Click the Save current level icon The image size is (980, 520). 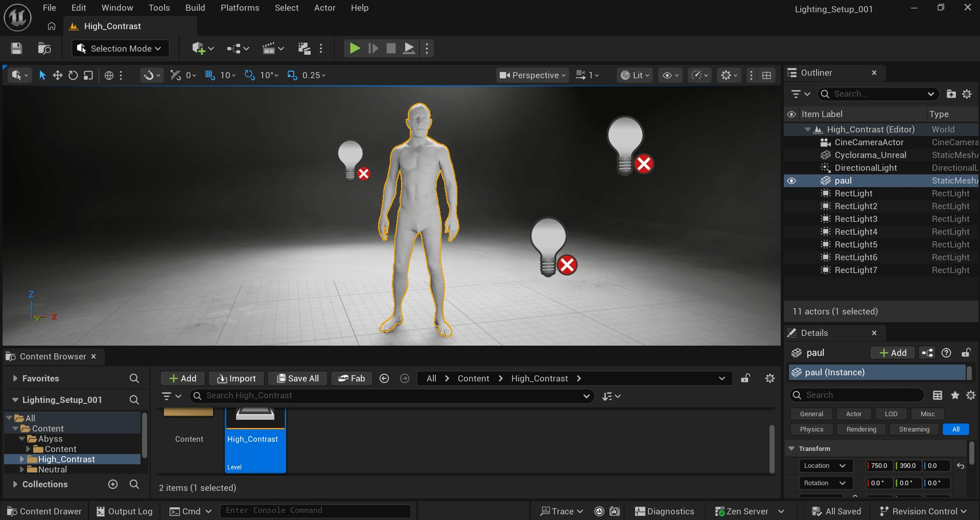pyautogui.click(x=16, y=49)
